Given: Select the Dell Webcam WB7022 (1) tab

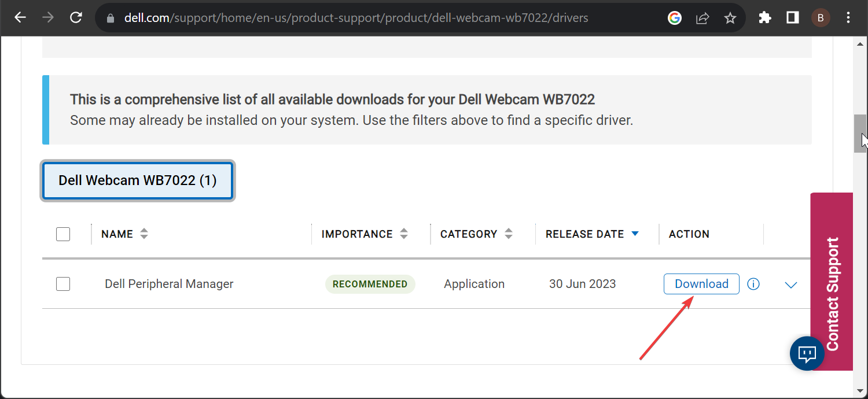Looking at the screenshot, I should click(x=138, y=180).
